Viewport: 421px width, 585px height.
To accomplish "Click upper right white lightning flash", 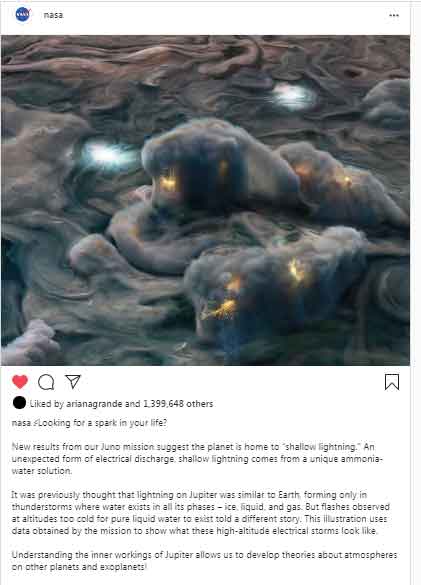I will pyautogui.click(x=293, y=96).
